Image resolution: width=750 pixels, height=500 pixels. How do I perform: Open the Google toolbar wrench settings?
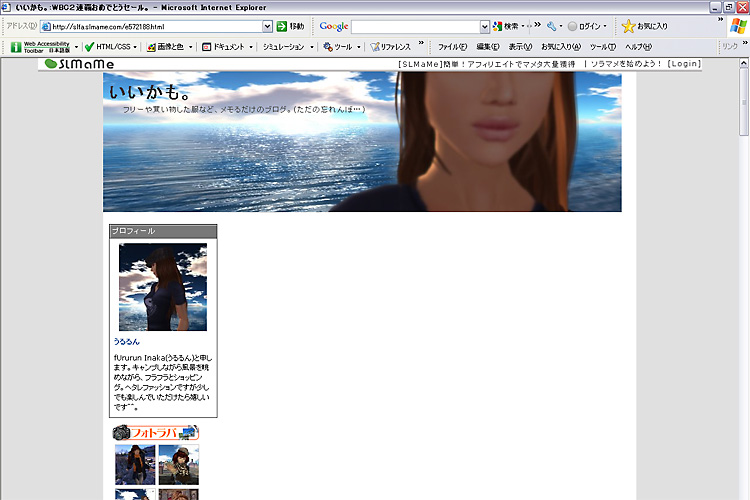[x=551, y=26]
